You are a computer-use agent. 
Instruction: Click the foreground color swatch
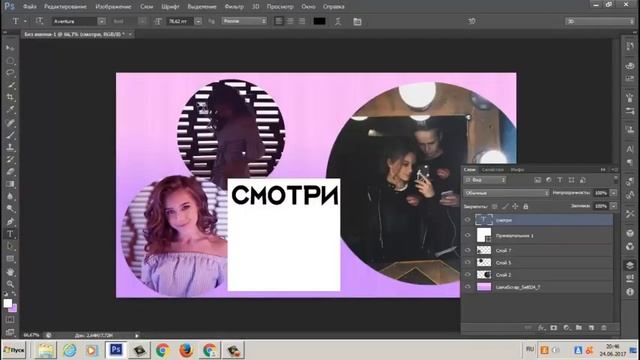[x=8, y=303]
